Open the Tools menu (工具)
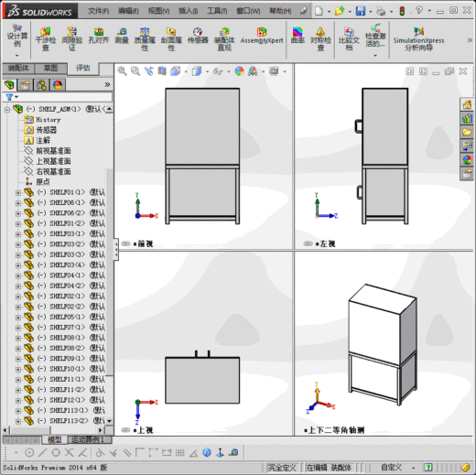 217,11
